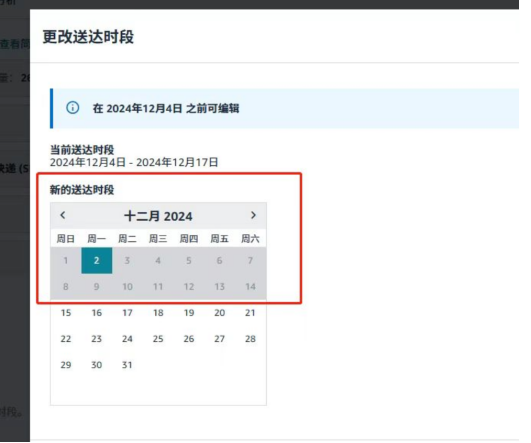This screenshot has width=531, height=443.
Task: Pick December 30 on calendar
Action: click(x=97, y=365)
